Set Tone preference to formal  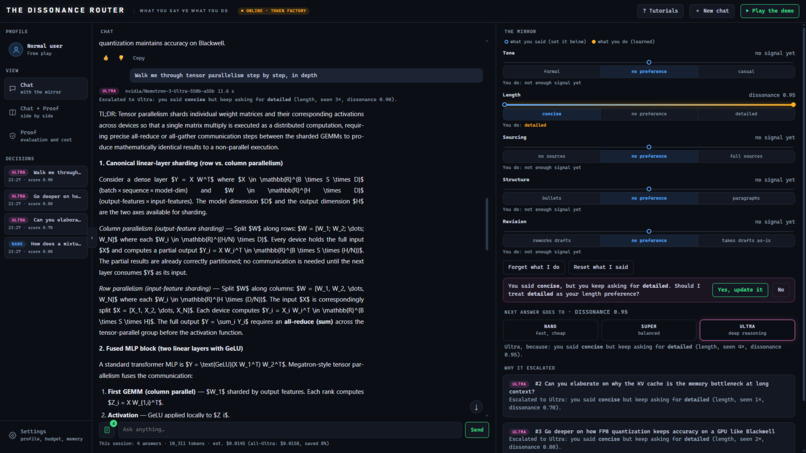tap(552, 71)
